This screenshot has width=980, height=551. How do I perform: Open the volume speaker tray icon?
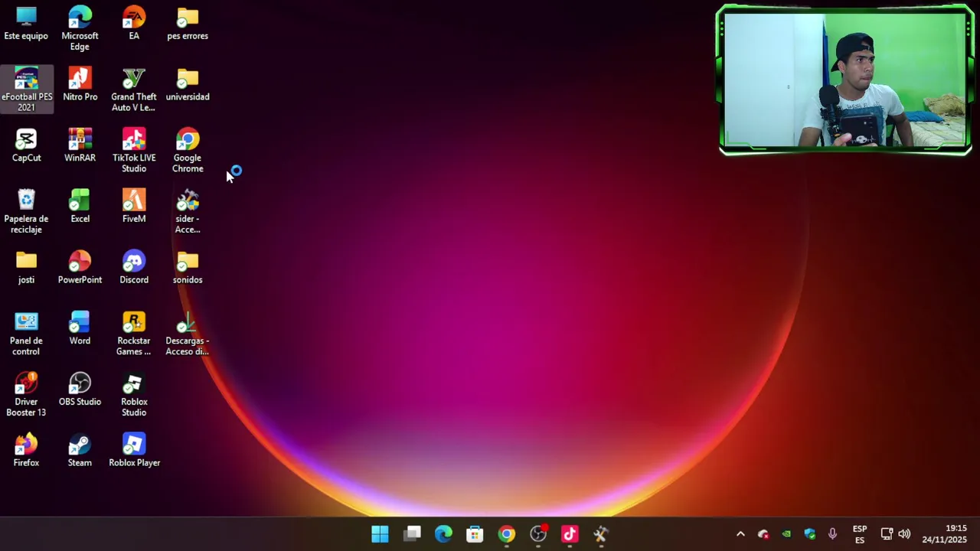pyautogui.click(x=904, y=534)
